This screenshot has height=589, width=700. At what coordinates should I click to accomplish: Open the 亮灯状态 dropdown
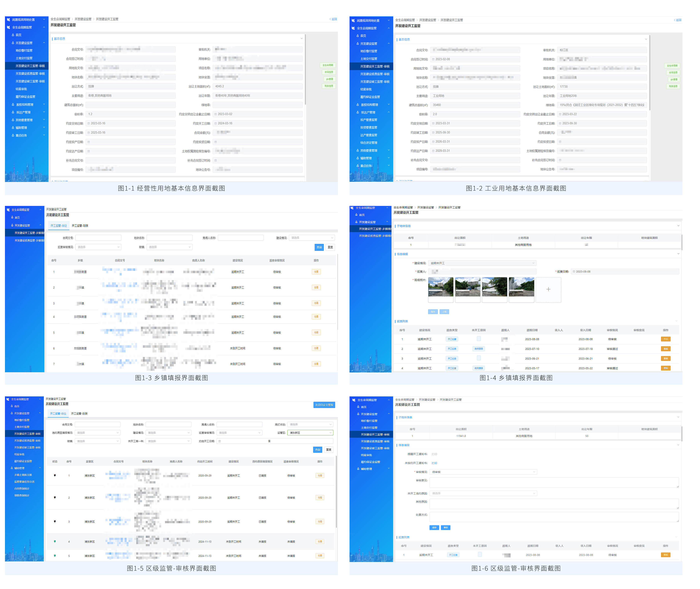pyautogui.click(x=310, y=424)
